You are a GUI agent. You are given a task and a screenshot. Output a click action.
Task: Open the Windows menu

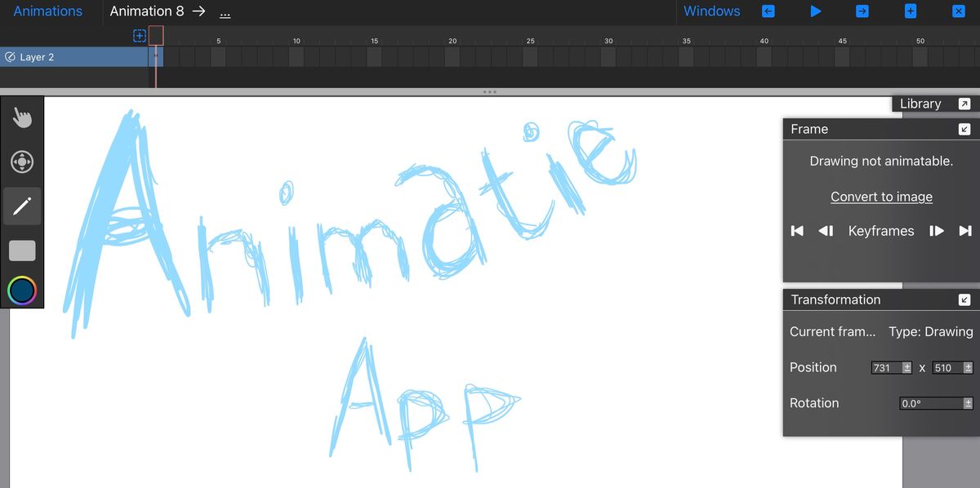[711, 11]
